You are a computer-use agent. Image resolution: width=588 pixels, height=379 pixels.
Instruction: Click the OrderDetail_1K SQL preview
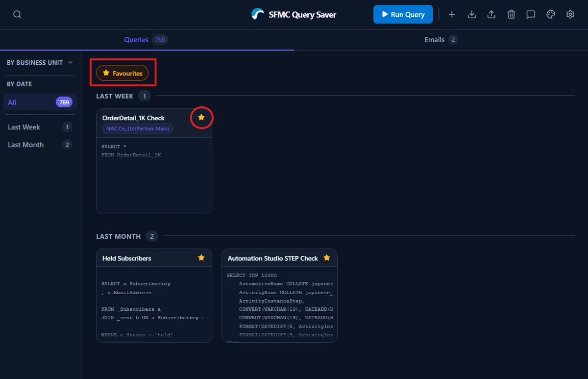(154, 176)
